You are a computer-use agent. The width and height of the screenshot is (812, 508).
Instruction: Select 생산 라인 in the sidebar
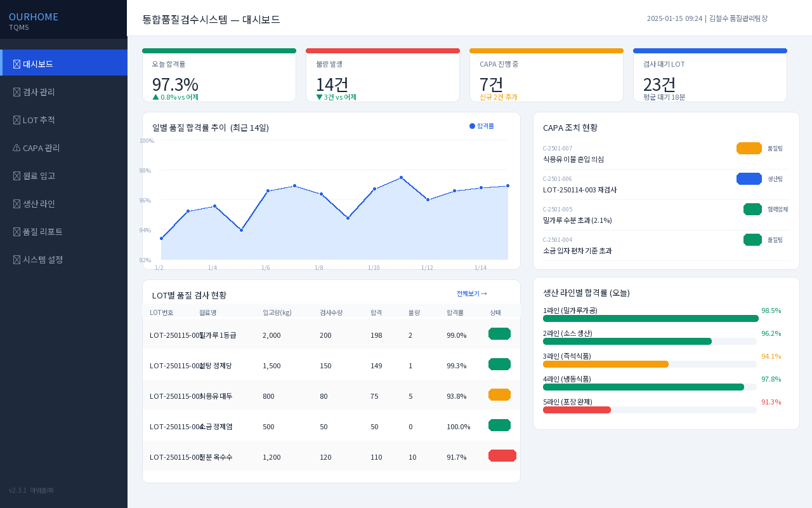(63, 204)
